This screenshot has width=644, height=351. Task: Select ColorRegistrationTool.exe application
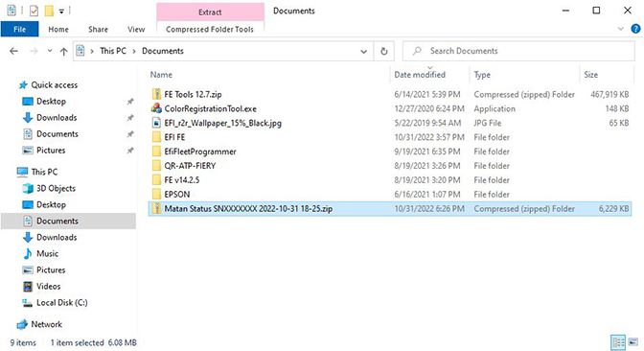pos(210,109)
